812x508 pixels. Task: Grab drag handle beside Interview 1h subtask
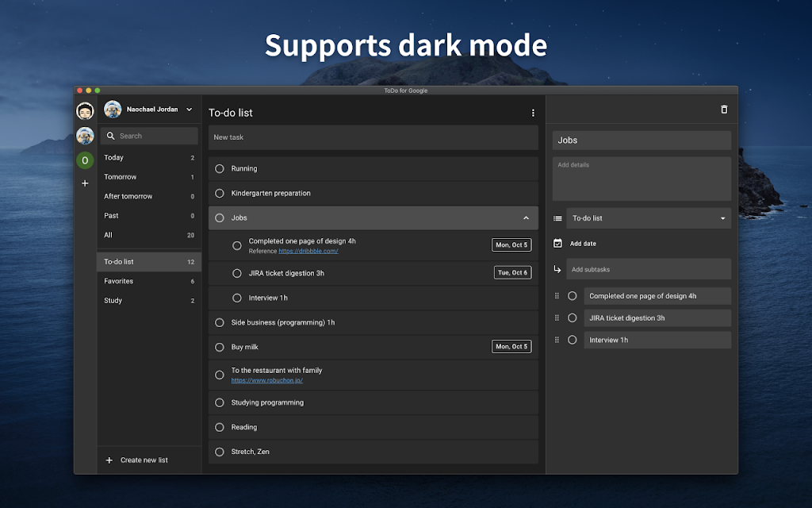click(557, 340)
